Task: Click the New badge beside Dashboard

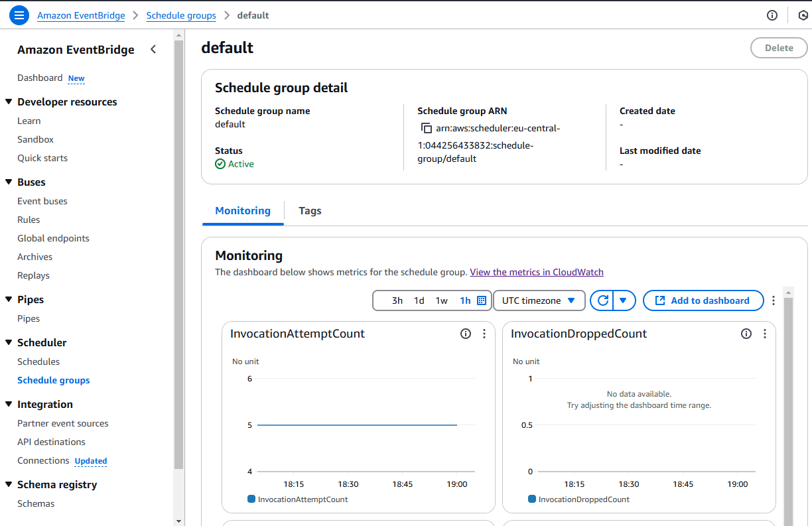Action: 76,78
